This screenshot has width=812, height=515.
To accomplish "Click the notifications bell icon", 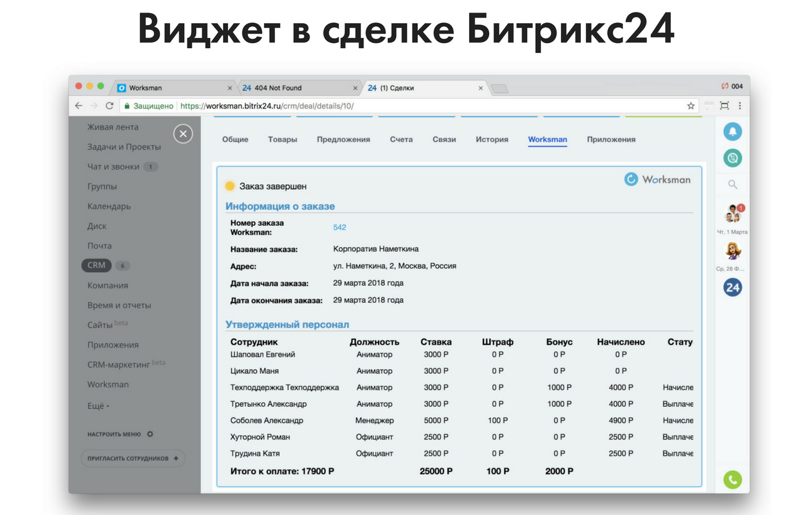I will tap(732, 132).
